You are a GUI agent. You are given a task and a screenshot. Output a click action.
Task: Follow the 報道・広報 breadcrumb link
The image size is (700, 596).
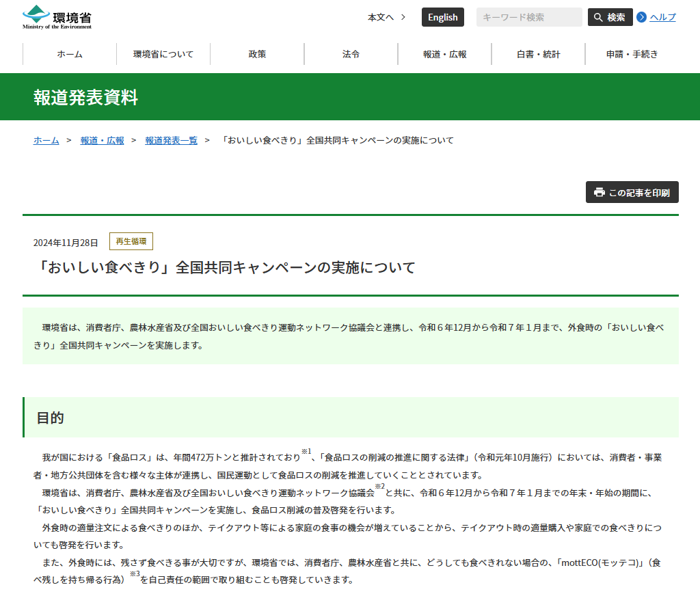click(x=102, y=140)
